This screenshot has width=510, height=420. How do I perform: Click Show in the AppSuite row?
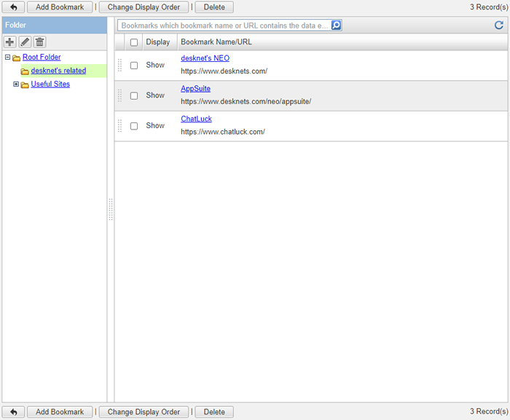[155, 95]
